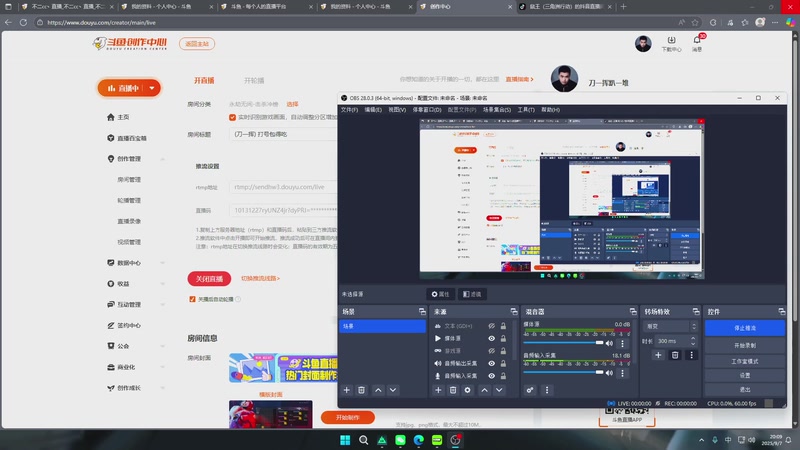Open the notifications bell in Douyu header
This screenshot has width=800, height=450.
tap(697, 40)
